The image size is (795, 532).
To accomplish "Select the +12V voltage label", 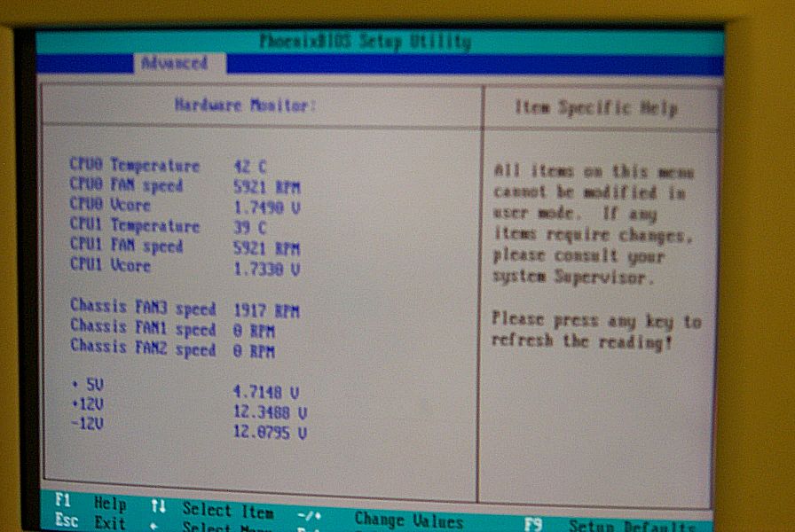I will [88, 403].
